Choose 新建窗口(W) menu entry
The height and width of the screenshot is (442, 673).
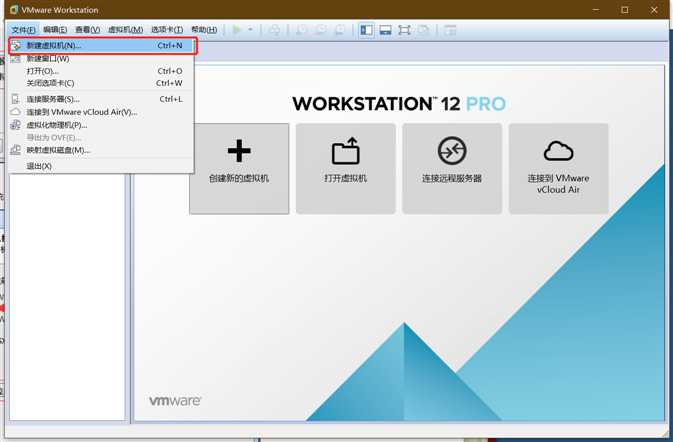pyautogui.click(x=101, y=59)
